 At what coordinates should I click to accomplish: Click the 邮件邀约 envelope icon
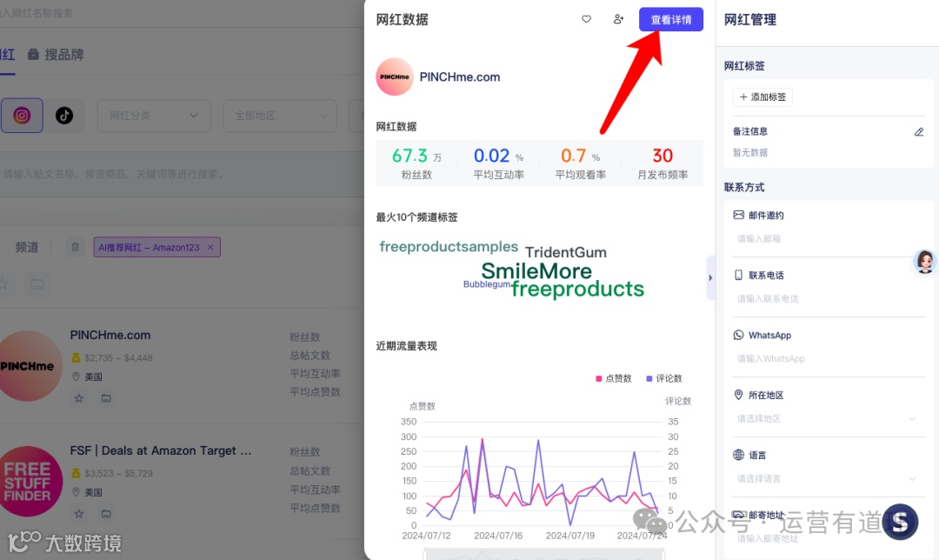739,215
